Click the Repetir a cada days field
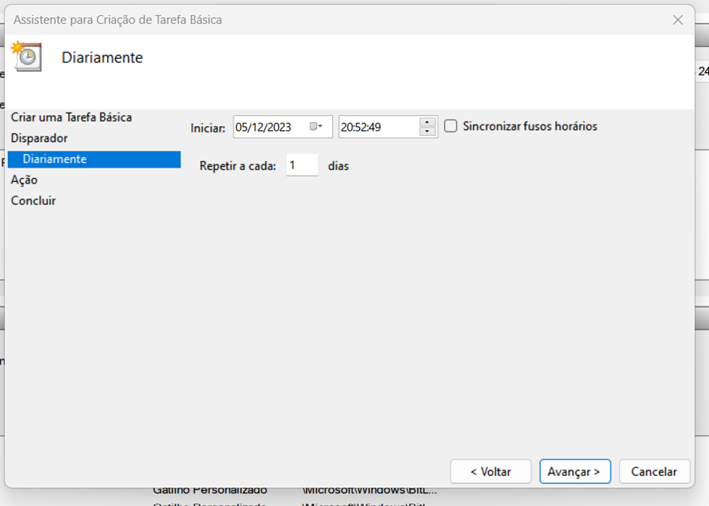Viewport: 709px width, 506px height. [x=301, y=166]
